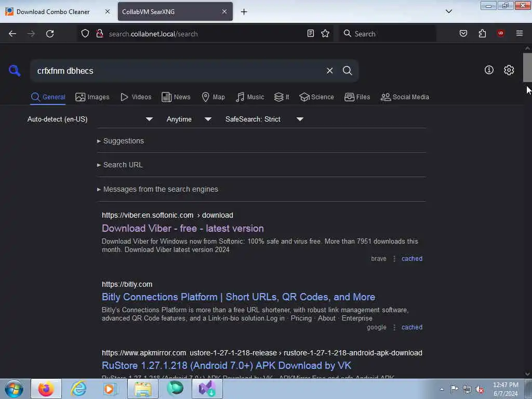Click the search query input field

[x=177, y=71]
